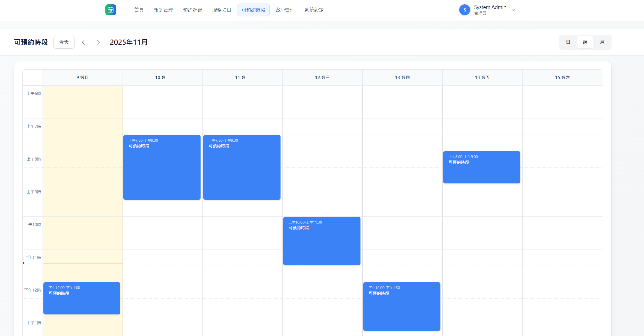Expand the System Admin account dropdown arrow
The height and width of the screenshot is (336, 644).
[x=513, y=10]
